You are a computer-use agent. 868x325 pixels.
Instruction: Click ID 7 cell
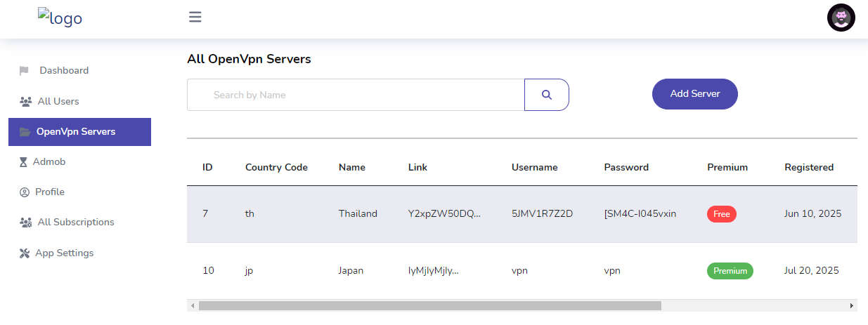click(205, 214)
